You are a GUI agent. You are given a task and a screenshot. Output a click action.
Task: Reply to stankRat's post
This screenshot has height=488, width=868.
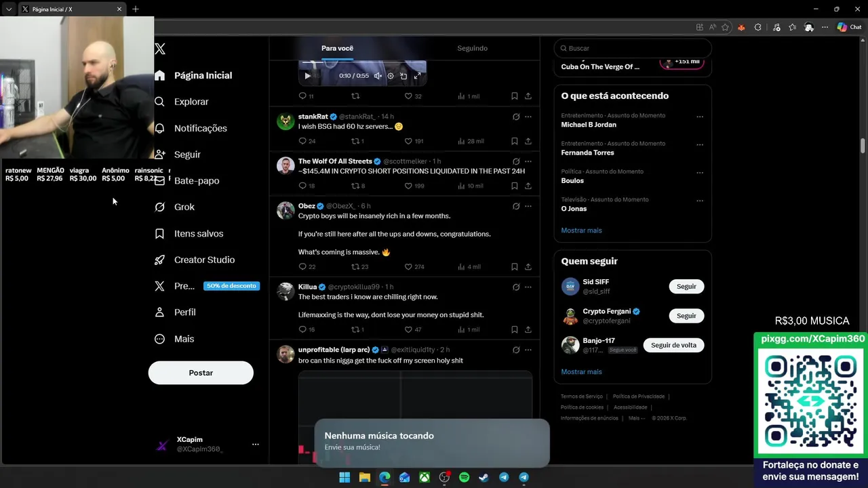307,141
